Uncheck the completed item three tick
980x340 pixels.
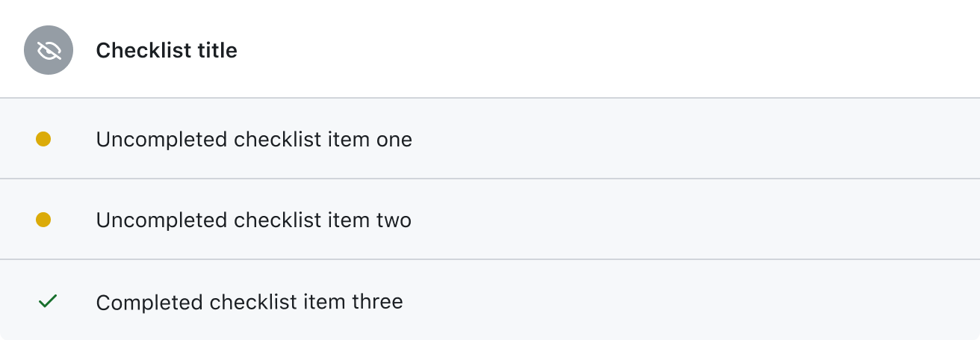pos(48,301)
